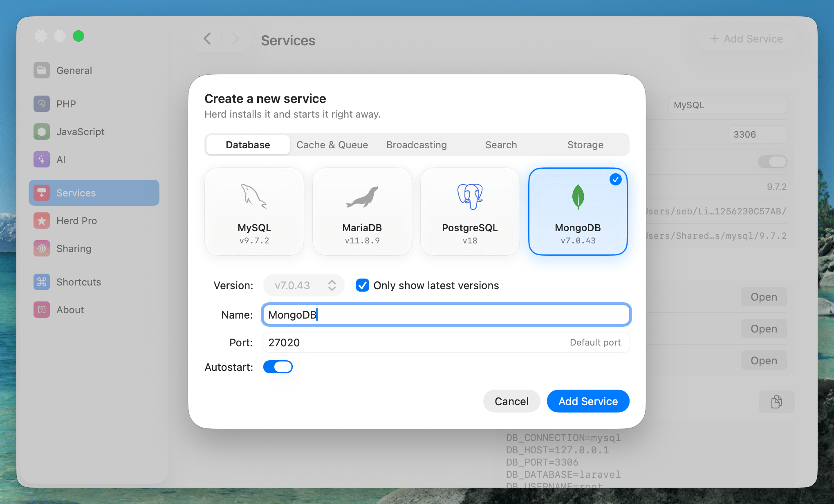
Task: Go forward with the right chevron
Action: click(235, 39)
